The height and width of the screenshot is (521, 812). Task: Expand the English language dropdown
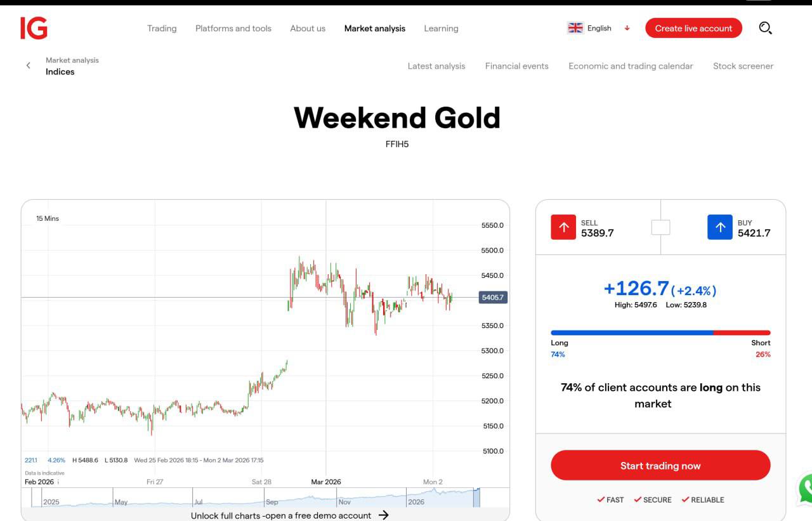627,28
